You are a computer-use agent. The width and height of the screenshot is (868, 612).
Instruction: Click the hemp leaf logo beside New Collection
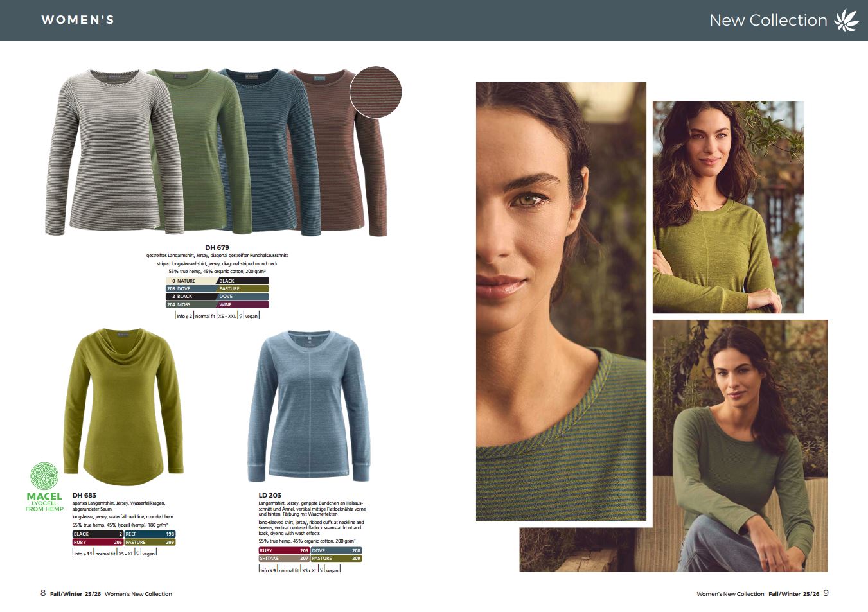coord(846,20)
